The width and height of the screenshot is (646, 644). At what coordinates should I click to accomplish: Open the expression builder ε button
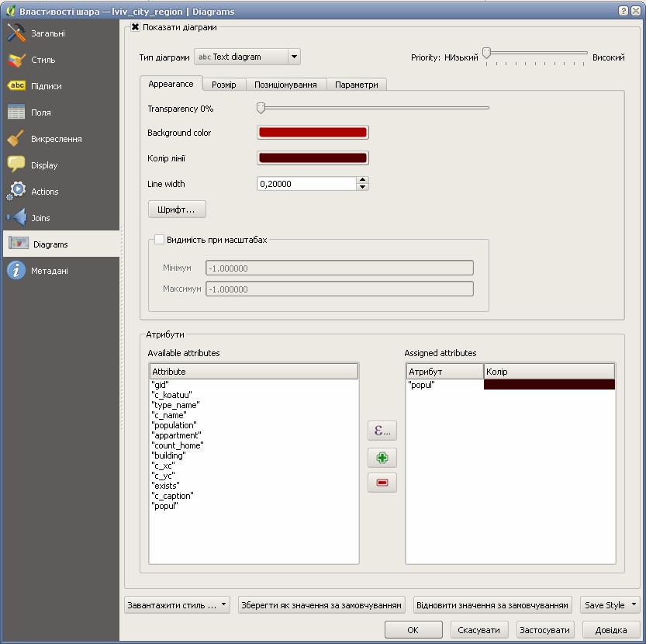click(382, 431)
